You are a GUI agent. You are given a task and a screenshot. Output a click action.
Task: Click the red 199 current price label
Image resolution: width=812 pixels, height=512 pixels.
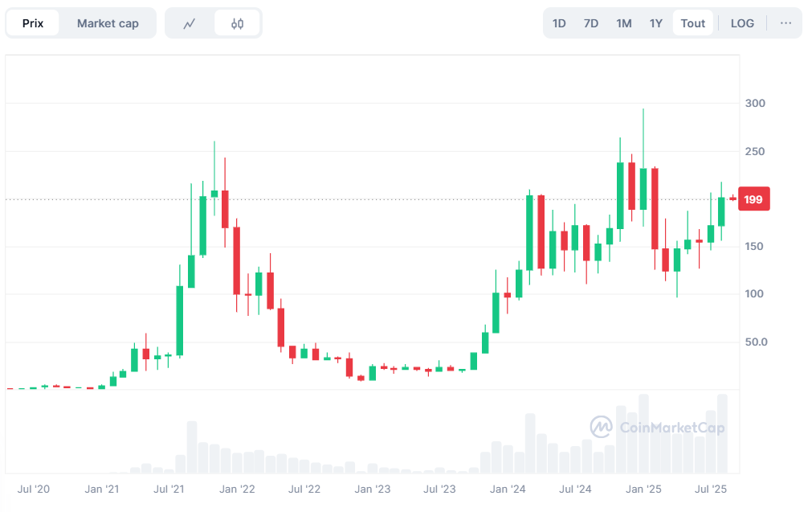tap(753, 199)
